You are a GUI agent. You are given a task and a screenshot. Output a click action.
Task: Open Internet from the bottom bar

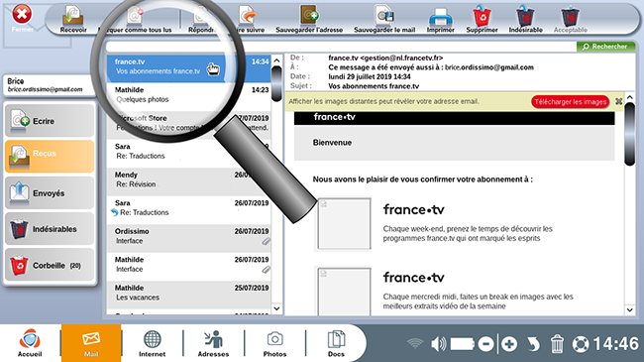point(152,343)
